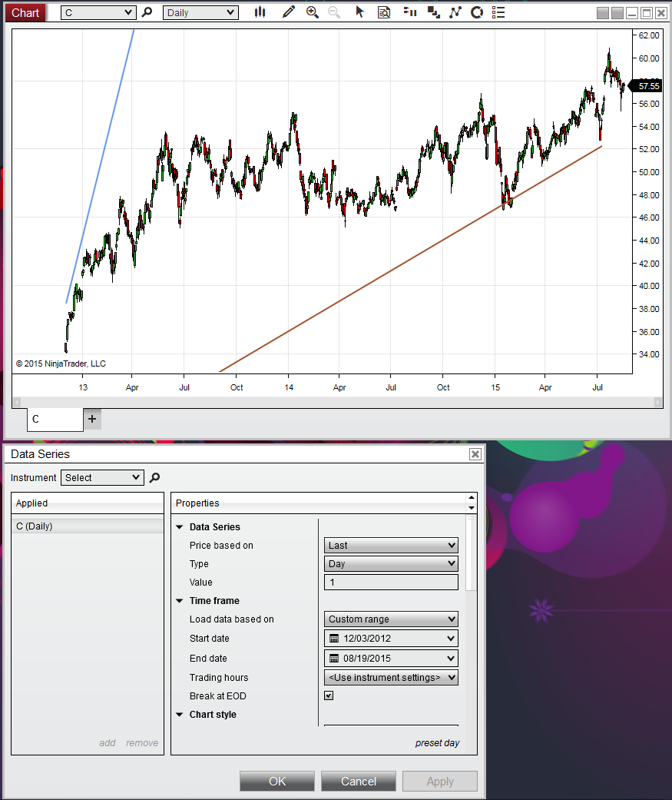Click the Cancel button
Viewport: 672px width, 800px height.
click(x=359, y=781)
